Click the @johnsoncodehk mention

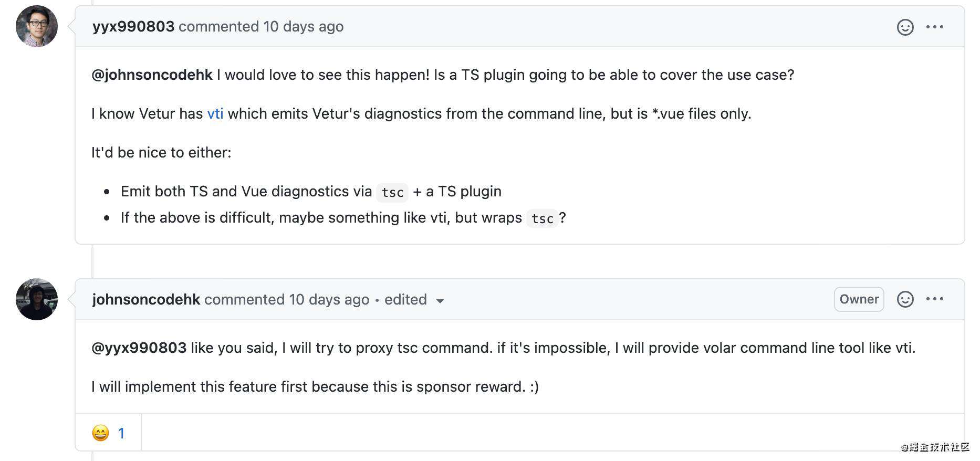(x=152, y=75)
